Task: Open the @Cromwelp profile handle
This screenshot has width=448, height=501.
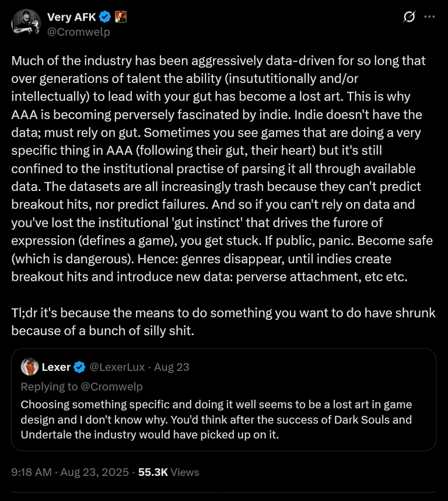Action: [78, 32]
